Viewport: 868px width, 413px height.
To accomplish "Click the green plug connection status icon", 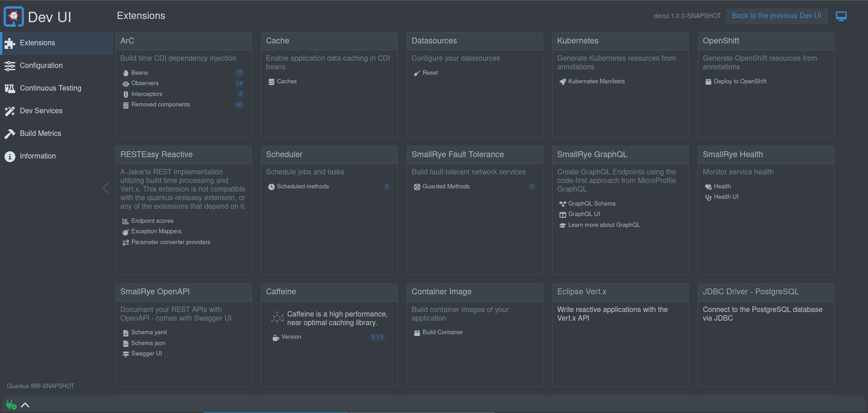I will coord(11,405).
